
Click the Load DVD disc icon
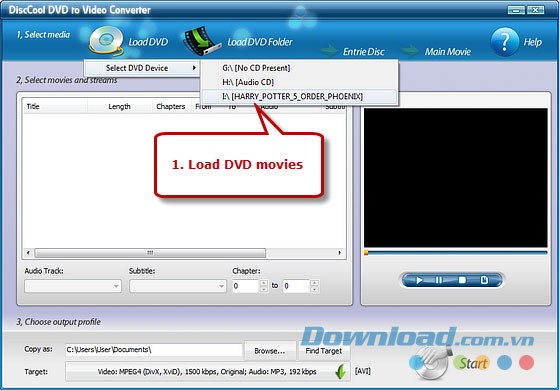point(106,41)
